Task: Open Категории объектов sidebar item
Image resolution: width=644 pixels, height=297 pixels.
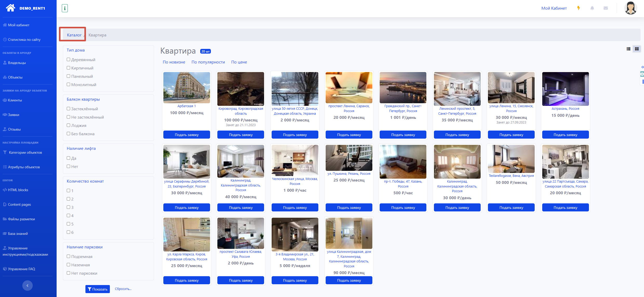Action: (x=25, y=152)
